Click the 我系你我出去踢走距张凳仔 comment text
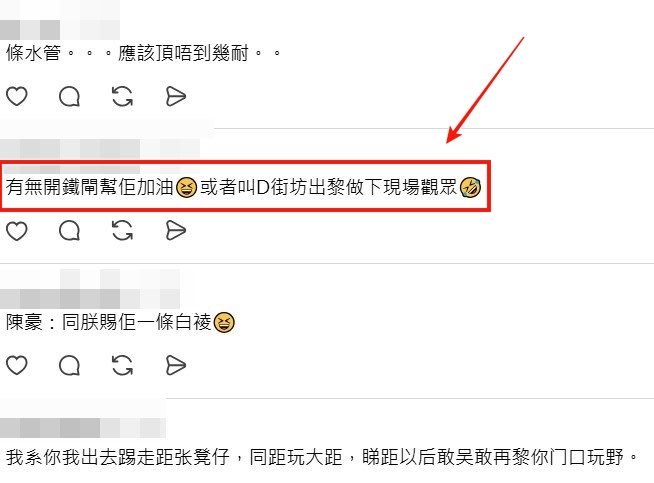Image resolution: width=654 pixels, height=483 pixels. (x=322, y=457)
